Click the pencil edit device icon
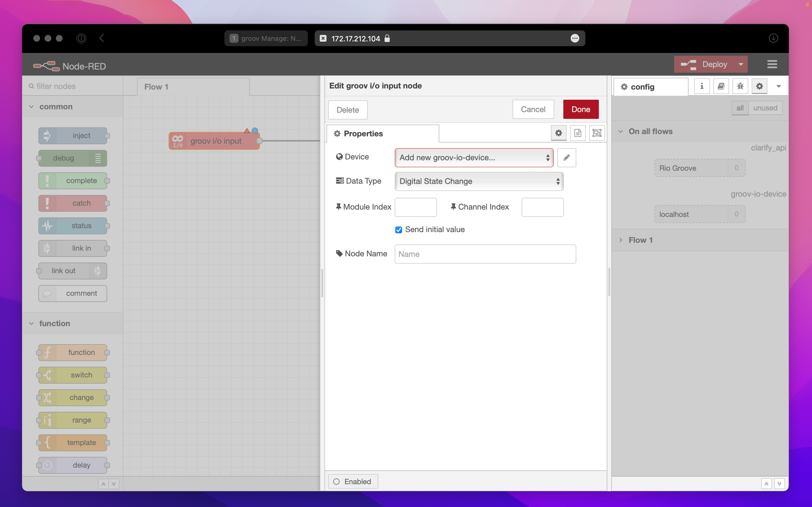This screenshot has width=812, height=507. coord(566,158)
